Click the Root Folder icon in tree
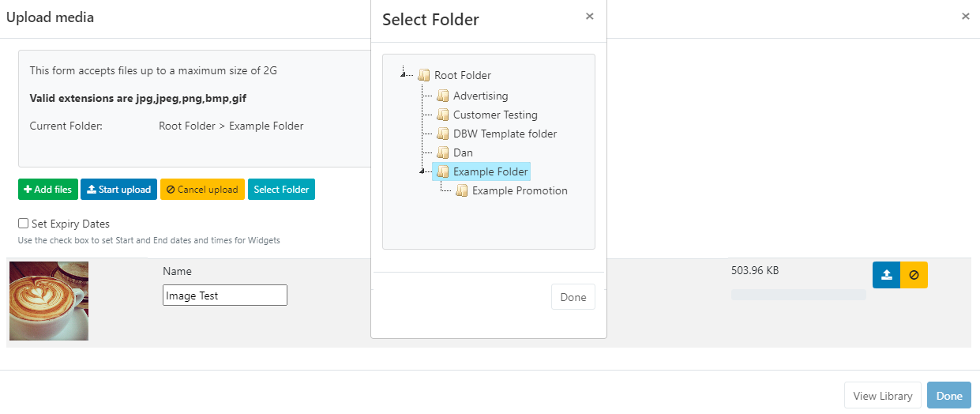The image size is (980, 414). click(424, 76)
